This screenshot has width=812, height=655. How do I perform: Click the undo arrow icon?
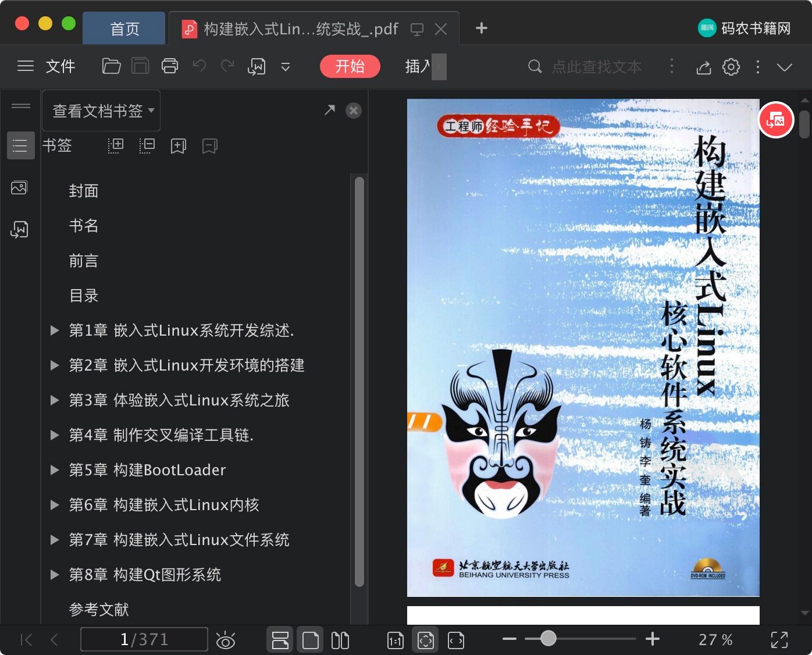200,66
